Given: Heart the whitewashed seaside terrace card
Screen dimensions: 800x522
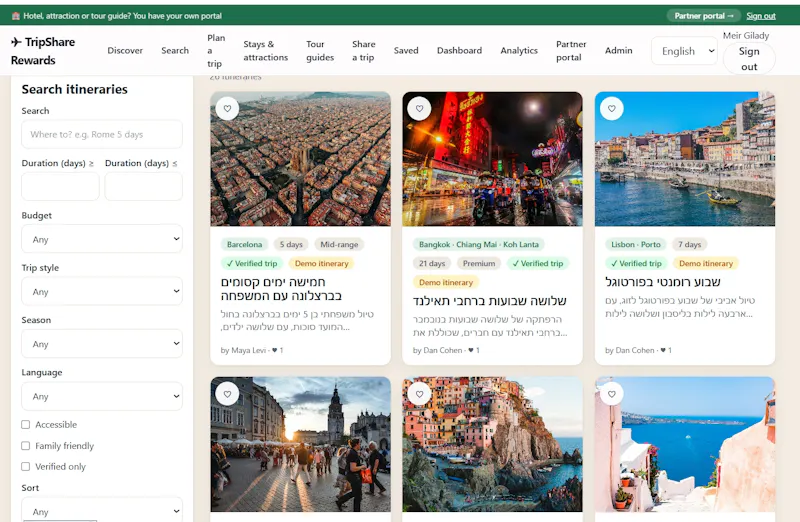Looking at the screenshot, I should (612, 394).
